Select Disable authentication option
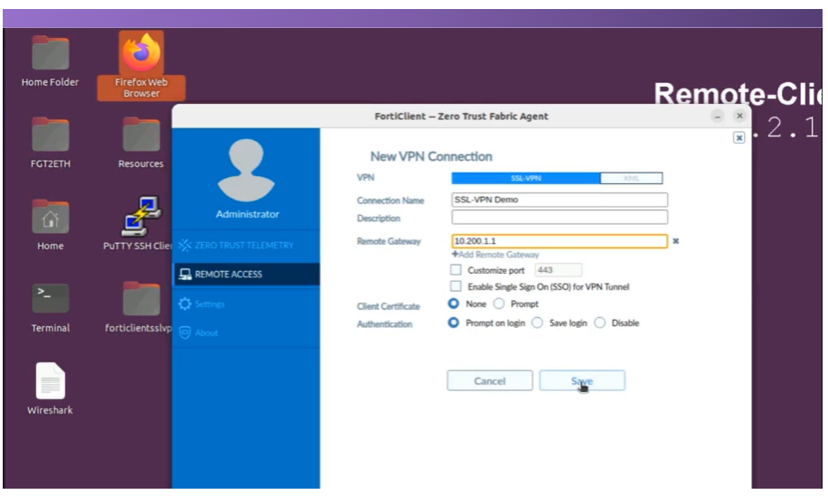The height and width of the screenshot is (504, 828). coord(600,322)
